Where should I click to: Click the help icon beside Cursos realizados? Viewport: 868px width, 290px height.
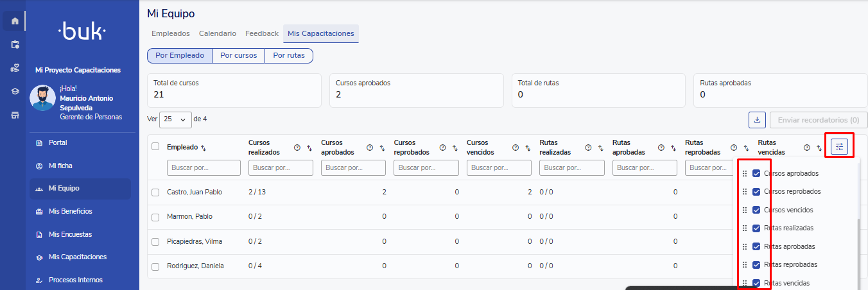coord(297,148)
